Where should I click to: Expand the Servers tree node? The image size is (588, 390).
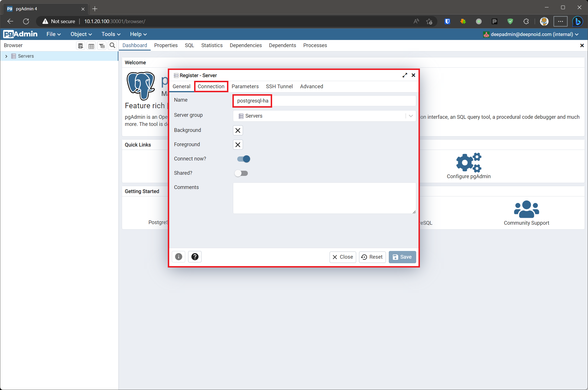tap(6, 56)
